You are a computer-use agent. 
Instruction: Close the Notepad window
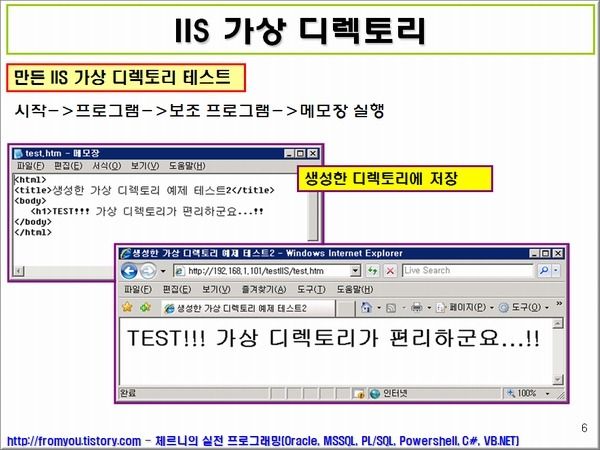coord(313,153)
